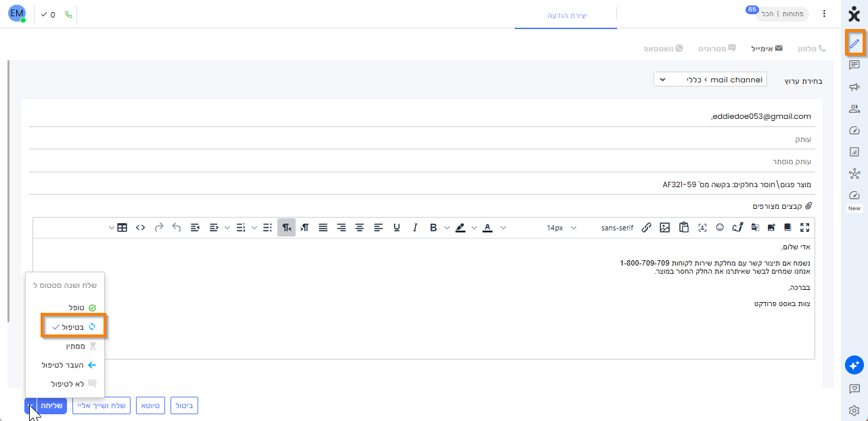
Task: Click the heart message feedback icon in sidebar
Action: (854, 389)
